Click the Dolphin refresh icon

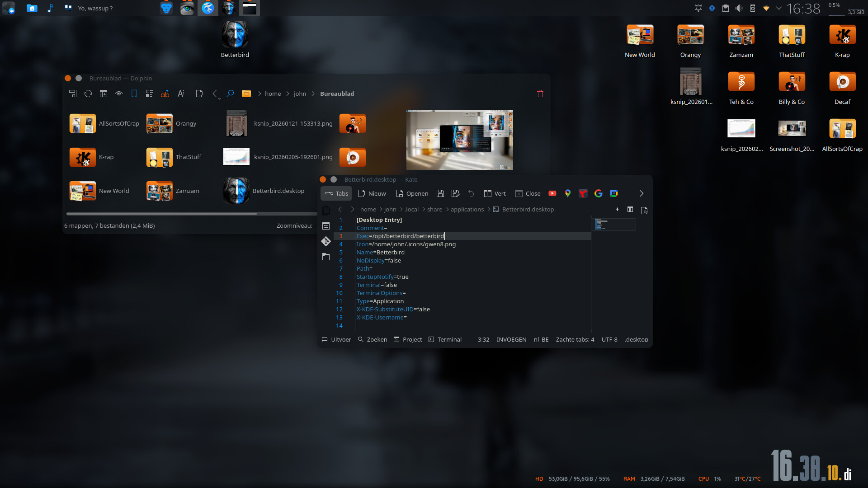[x=88, y=94]
